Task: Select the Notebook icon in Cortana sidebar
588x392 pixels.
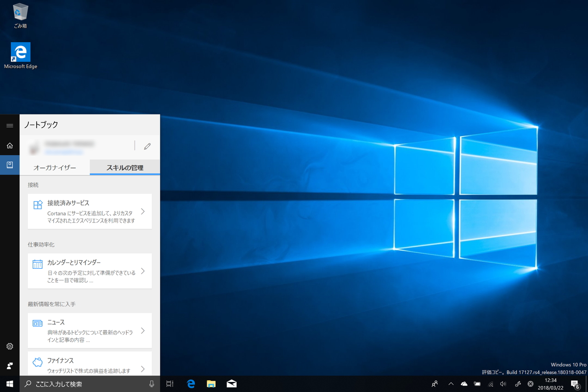Action: point(9,165)
